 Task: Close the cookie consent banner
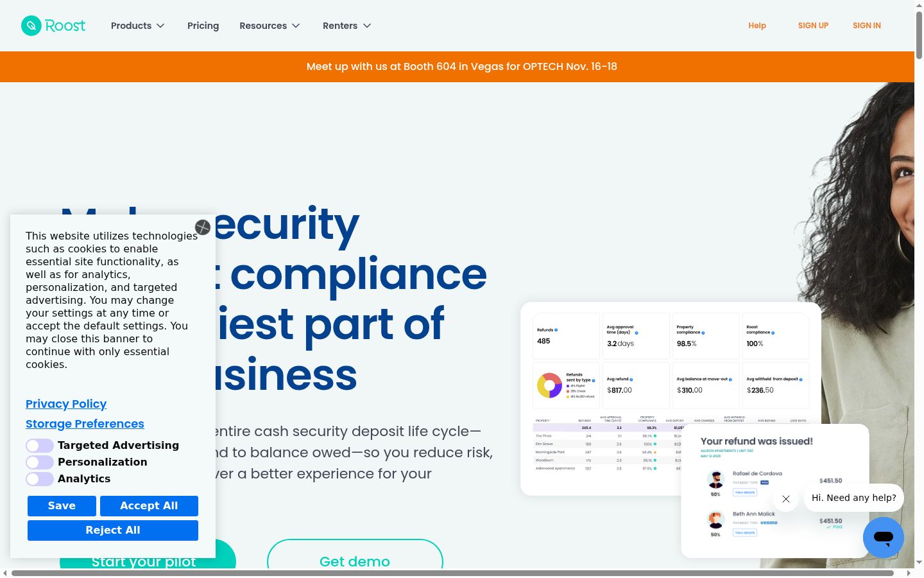click(x=203, y=227)
